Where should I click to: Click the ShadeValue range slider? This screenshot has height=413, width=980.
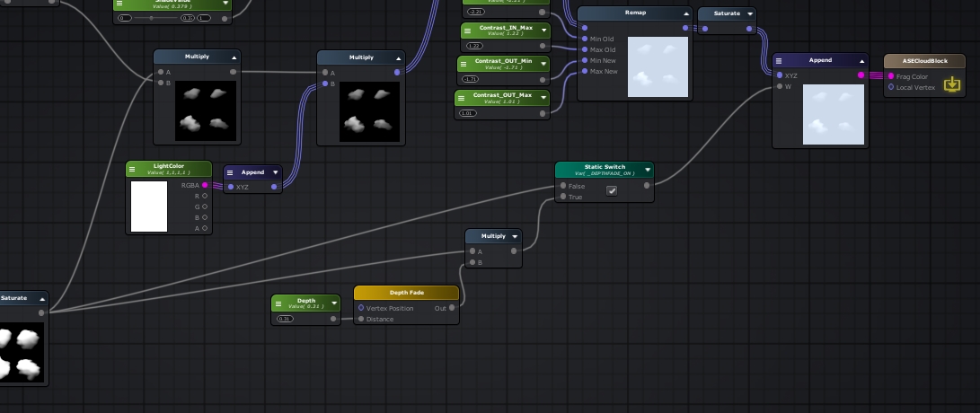click(156, 18)
